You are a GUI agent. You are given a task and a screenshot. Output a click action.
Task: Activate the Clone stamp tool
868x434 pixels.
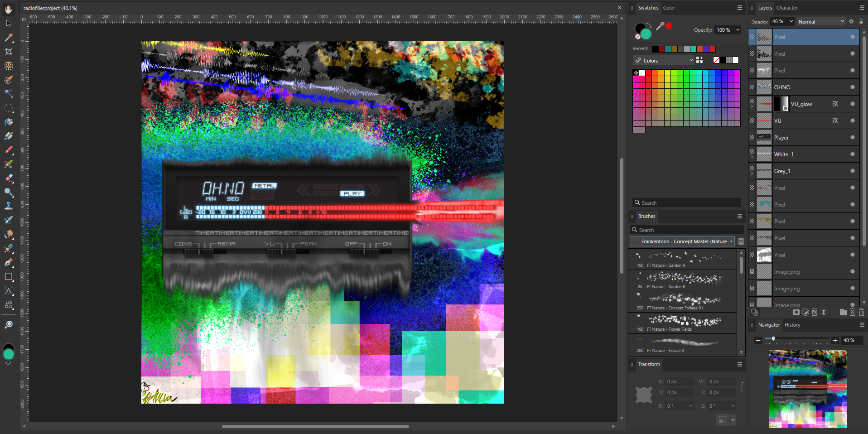(9, 206)
